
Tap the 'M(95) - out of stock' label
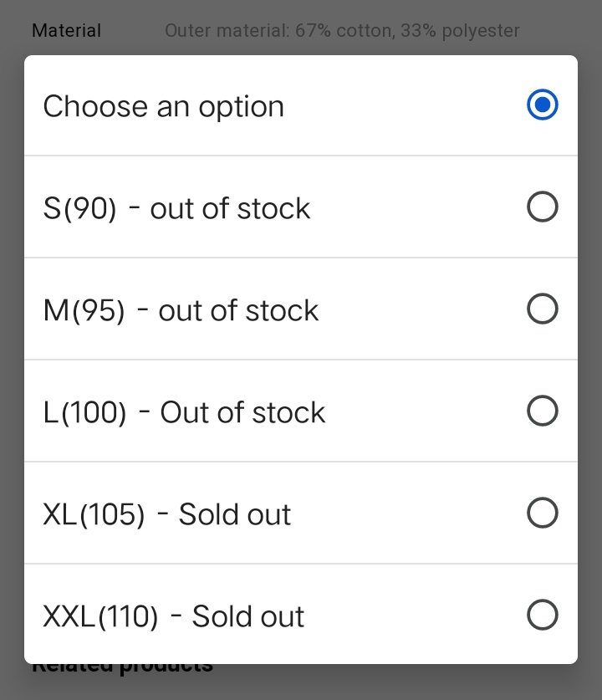tap(181, 310)
